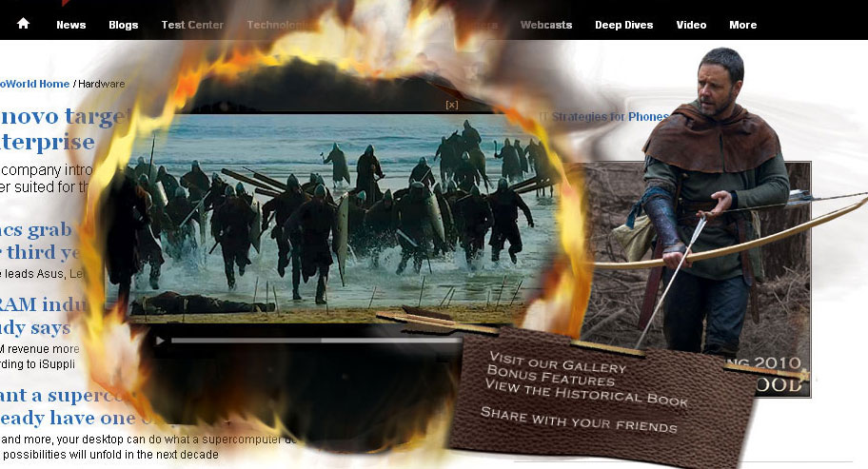This screenshot has width=868, height=469.
Task: Open the 'novo targe' enterprise headline
Action: coord(64,128)
